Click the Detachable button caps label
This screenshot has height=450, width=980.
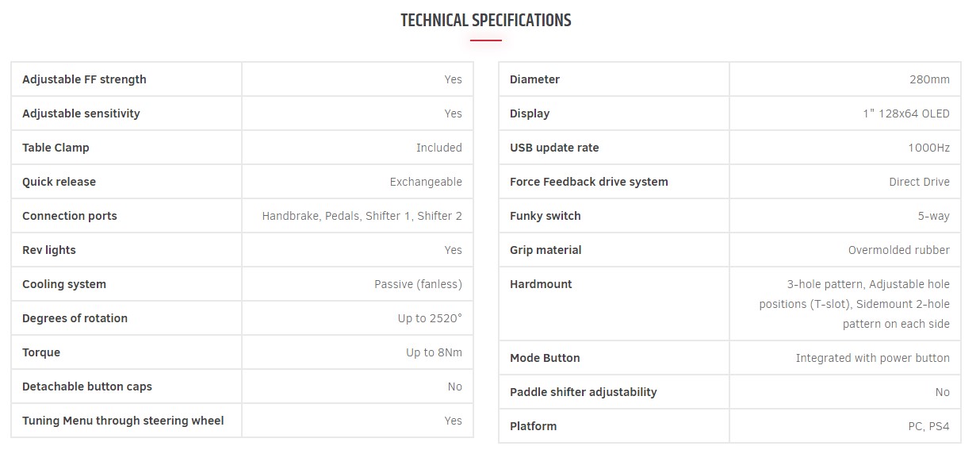pos(87,387)
